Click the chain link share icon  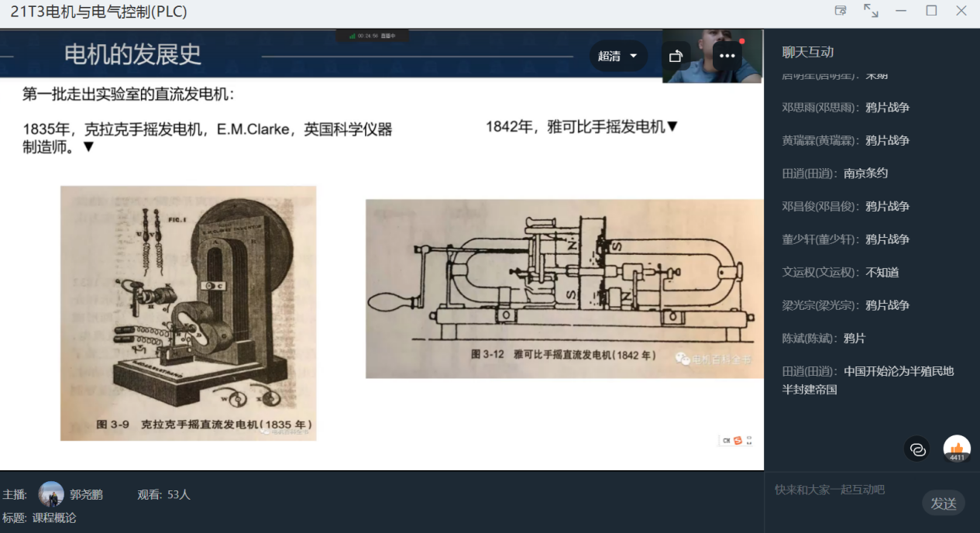[918, 449]
